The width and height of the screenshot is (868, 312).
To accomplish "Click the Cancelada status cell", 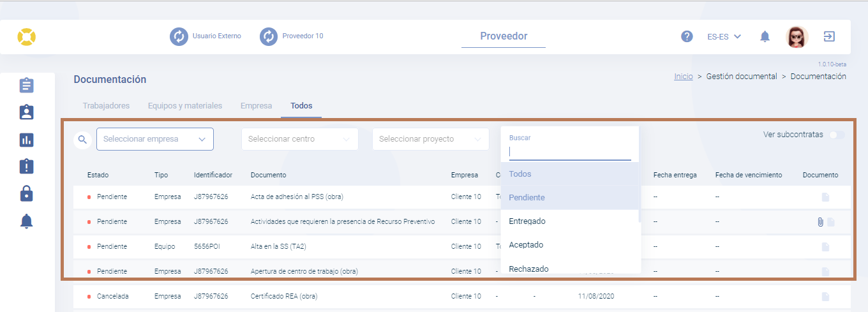I will 112,297.
